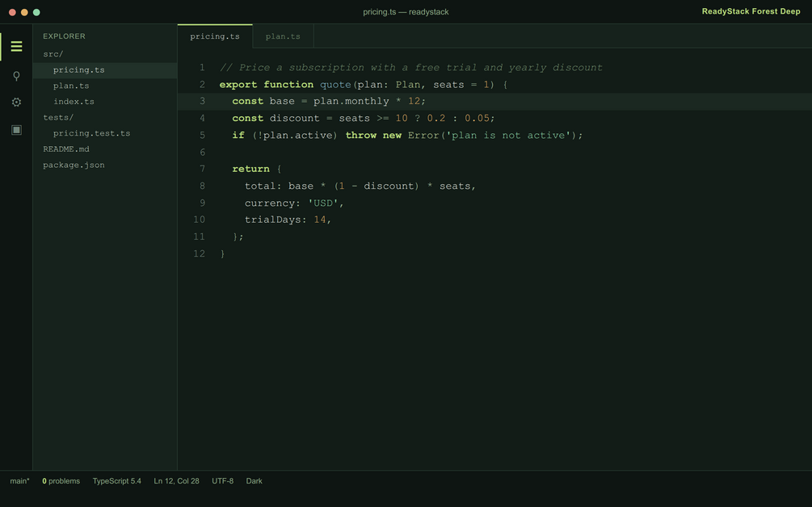Screen dimensions: 812x507
Task: Open pricing.ts in the Explorer tree
Action: click(x=105, y=70)
